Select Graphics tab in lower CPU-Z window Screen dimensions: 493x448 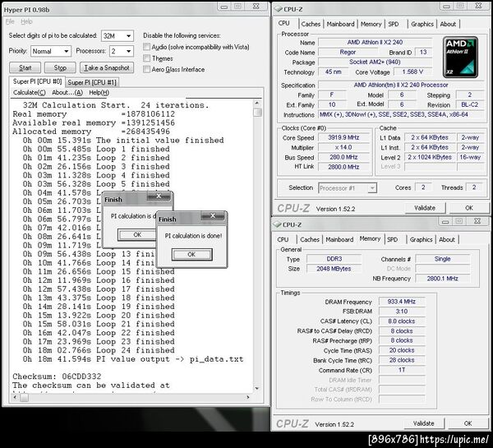421,239
